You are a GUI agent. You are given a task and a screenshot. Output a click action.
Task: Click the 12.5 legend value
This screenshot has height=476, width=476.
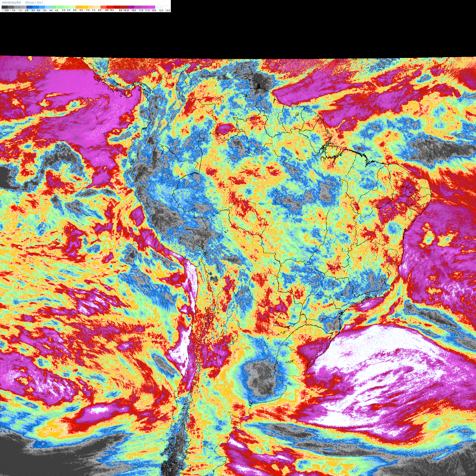click(161, 10)
